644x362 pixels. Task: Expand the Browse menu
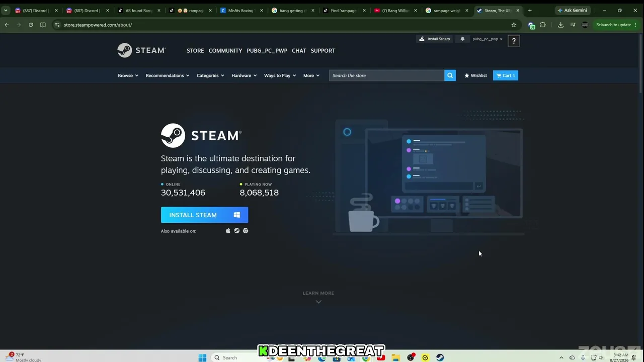[x=128, y=75]
